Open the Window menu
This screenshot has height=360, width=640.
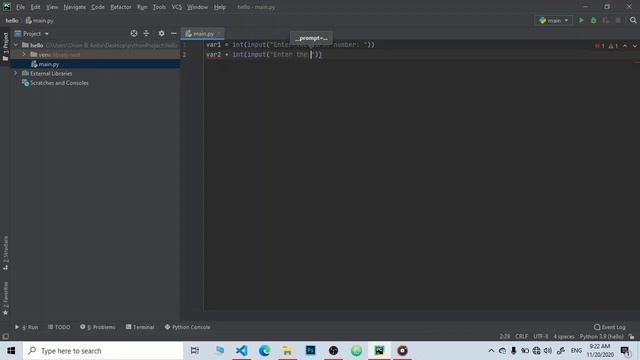click(x=198, y=7)
